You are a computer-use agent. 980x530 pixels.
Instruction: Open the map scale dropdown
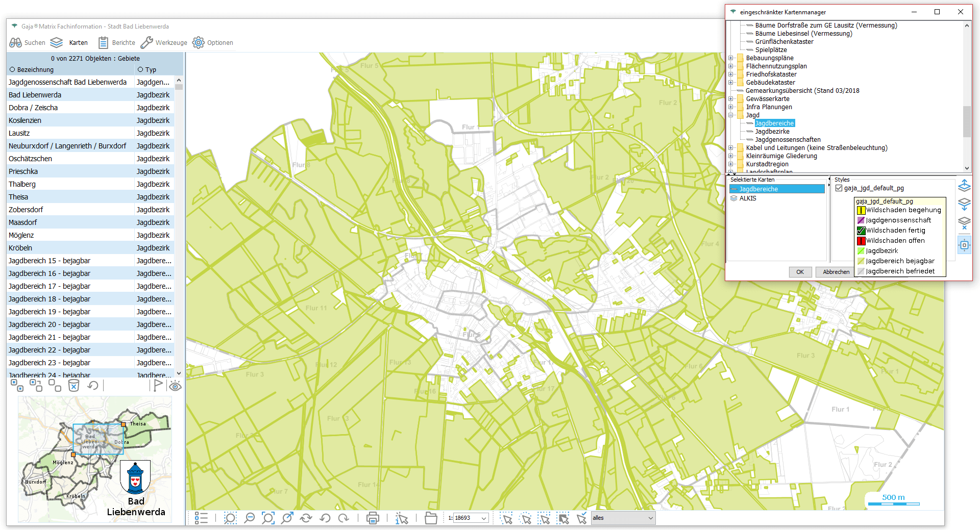[x=484, y=518]
